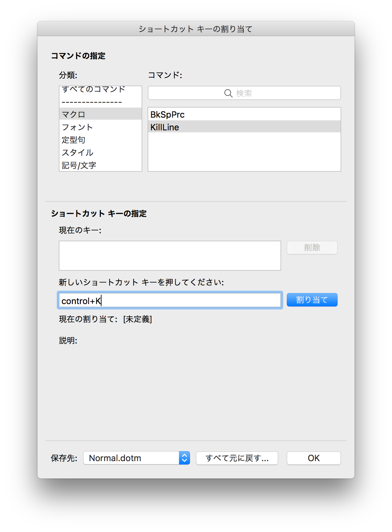Click the 検索 command search field
This screenshot has width=392, height=532.
tap(244, 93)
